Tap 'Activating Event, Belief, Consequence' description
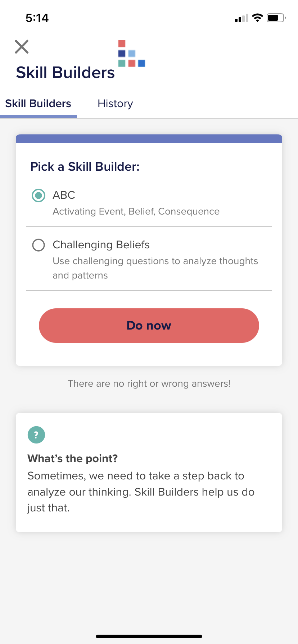 [x=136, y=211]
